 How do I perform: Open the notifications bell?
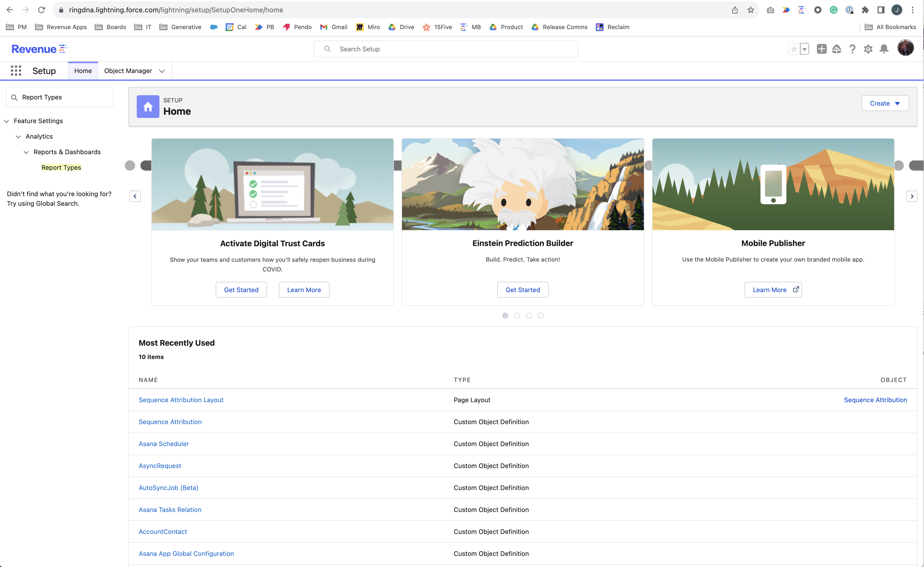pyautogui.click(x=884, y=49)
